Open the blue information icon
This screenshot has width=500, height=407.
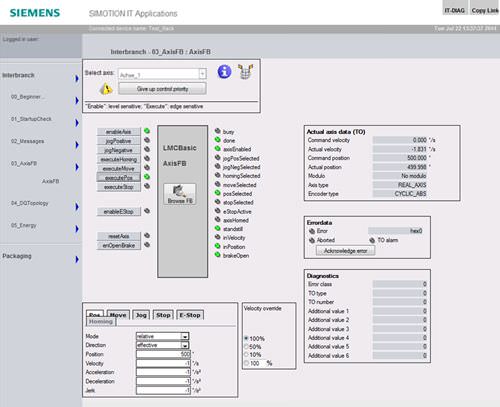224,71
